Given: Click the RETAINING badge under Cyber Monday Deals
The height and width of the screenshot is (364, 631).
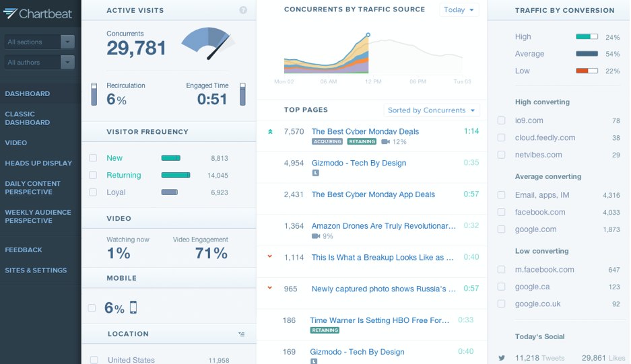Looking at the screenshot, I should (x=362, y=141).
